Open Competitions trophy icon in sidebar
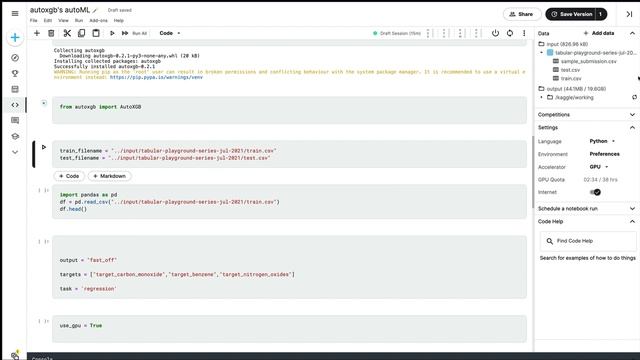This screenshot has height=360, width=640. pyautogui.click(x=15, y=73)
